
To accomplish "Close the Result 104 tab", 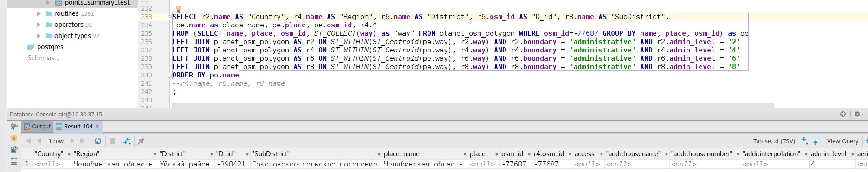I will point(97,126).
